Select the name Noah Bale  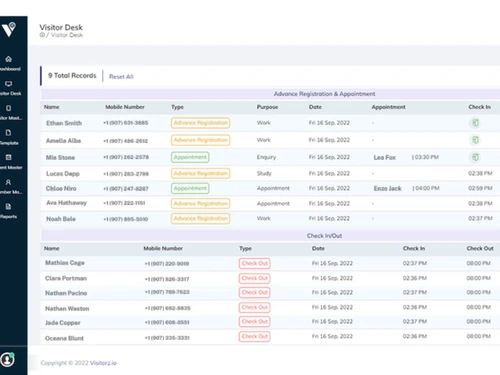[x=61, y=219]
